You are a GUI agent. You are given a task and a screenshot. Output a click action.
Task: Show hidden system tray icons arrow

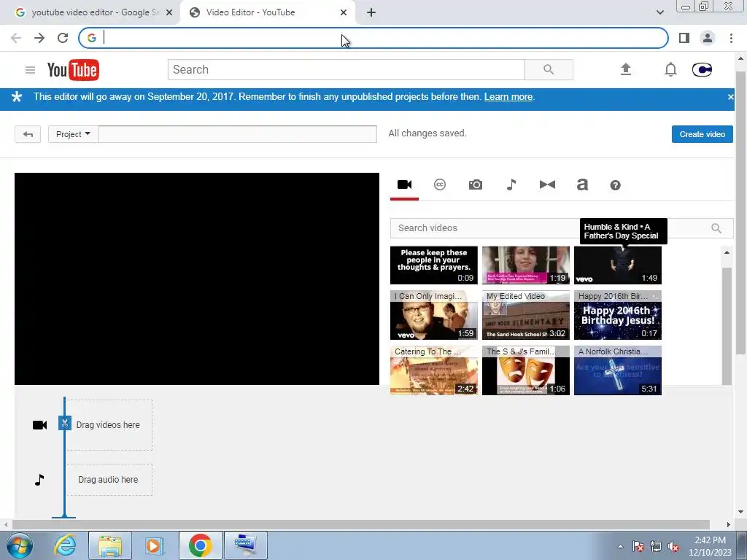620,546
